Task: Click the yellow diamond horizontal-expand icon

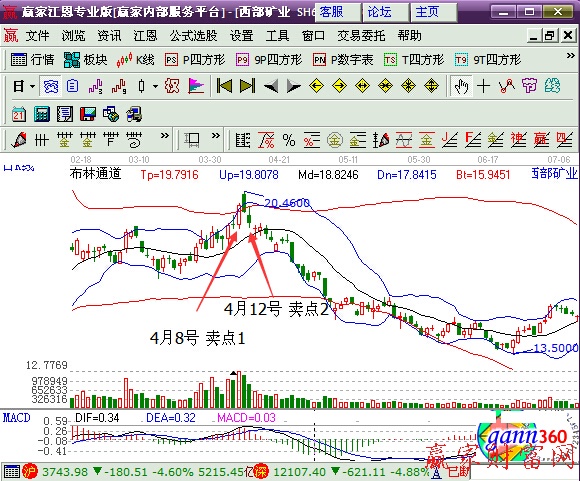Action: pos(362,86)
